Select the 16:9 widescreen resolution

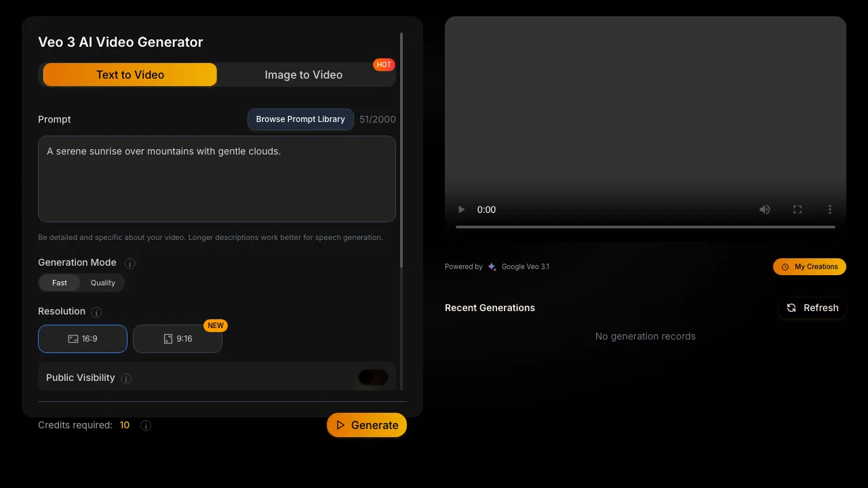(x=82, y=339)
